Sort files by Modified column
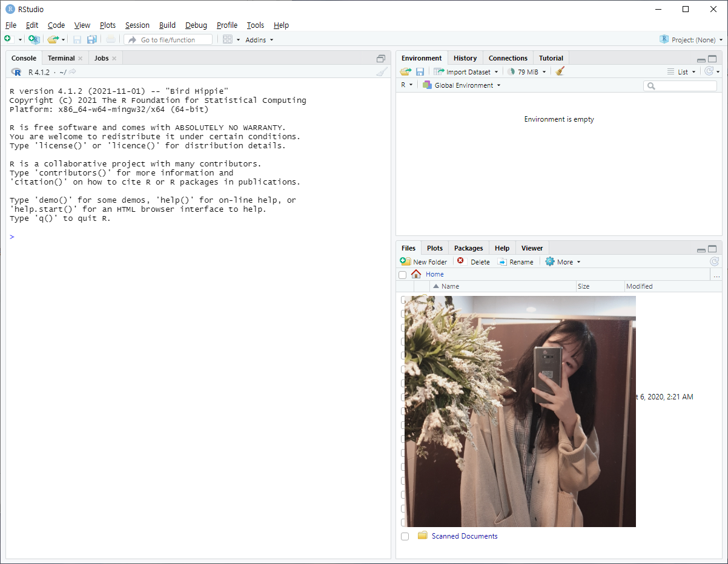The height and width of the screenshot is (564, 728). [672, 286]
